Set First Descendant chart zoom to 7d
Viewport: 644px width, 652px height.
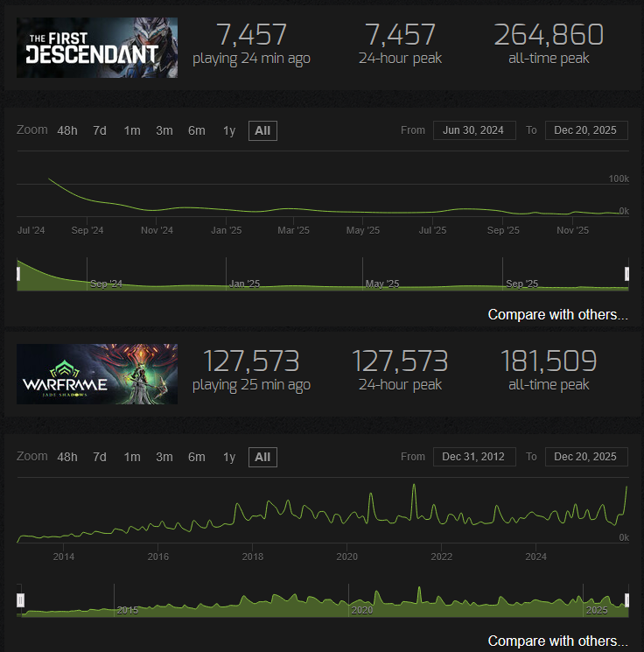100,130
